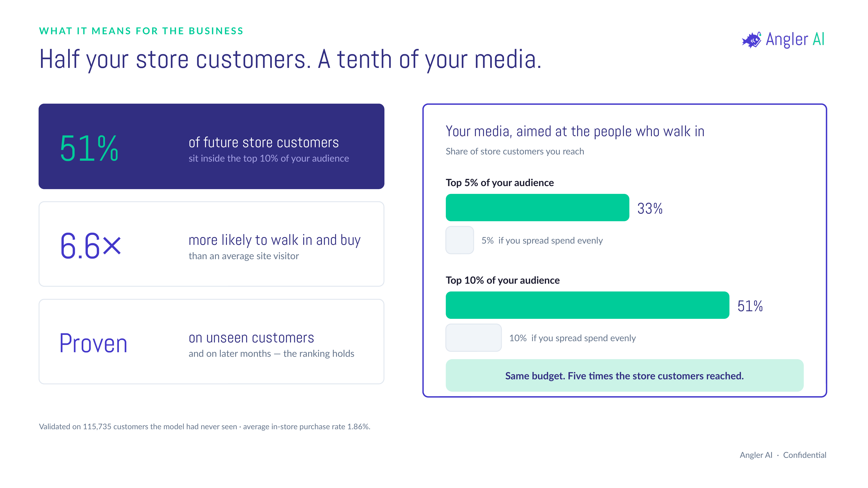Click the grey 10% spread-evenly bar

pyautogui.click(x=473, y=338)
